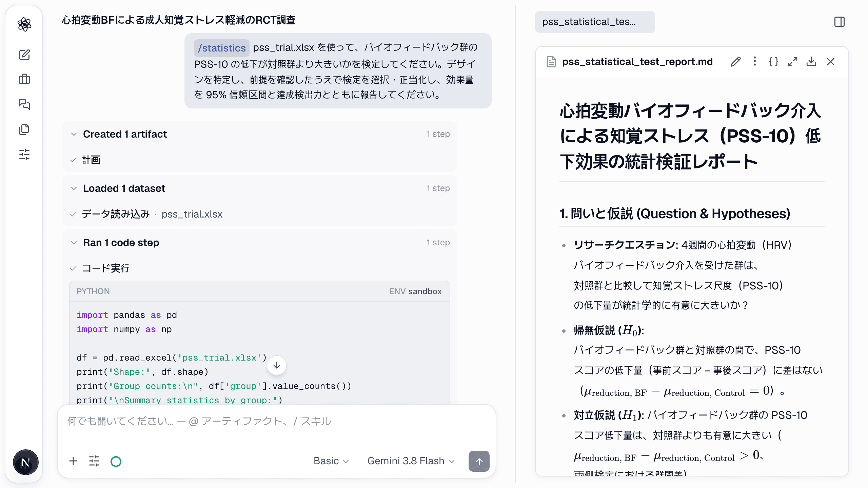Close the report artifact panel
Image resolution: width=868 pixels, height=488 pixels.
tap(830, 62)
